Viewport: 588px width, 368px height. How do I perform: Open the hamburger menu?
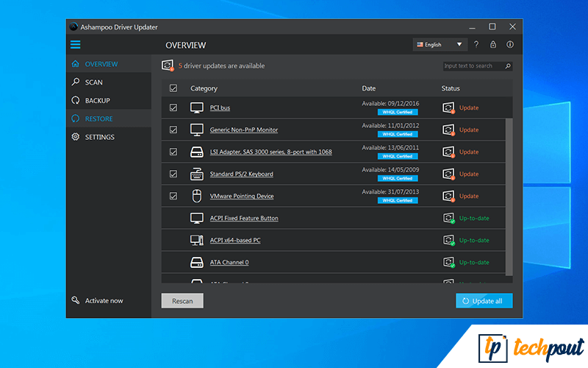point(76,45)
